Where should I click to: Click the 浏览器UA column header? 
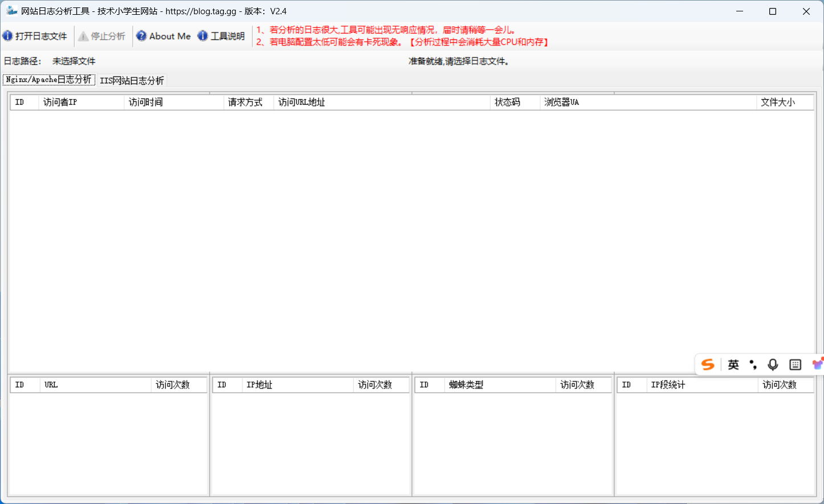click(647, 103)
